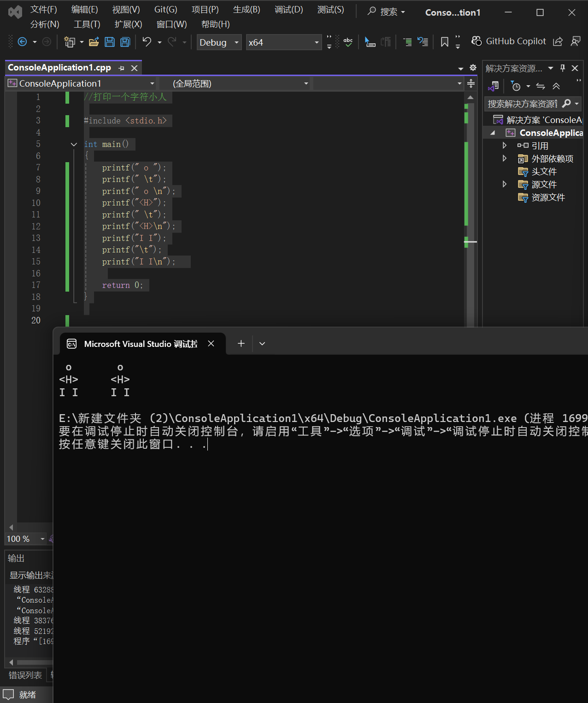Select the 头文件 folder

544,171
